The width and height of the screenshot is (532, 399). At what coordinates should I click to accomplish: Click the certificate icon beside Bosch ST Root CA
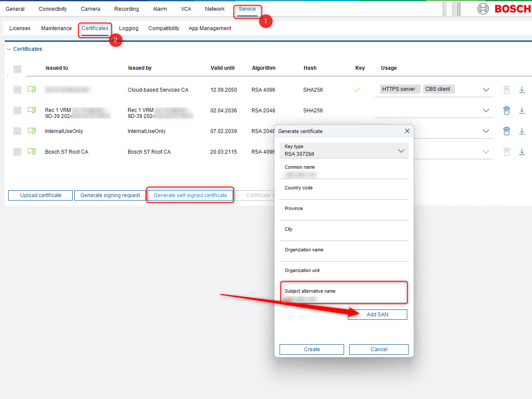click(32, 152)
